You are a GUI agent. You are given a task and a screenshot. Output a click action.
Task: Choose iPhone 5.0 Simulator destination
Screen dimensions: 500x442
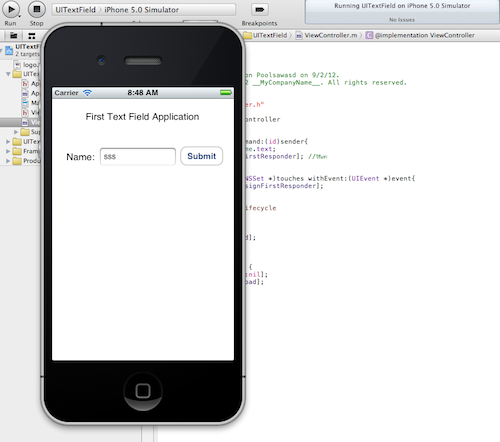141,10
